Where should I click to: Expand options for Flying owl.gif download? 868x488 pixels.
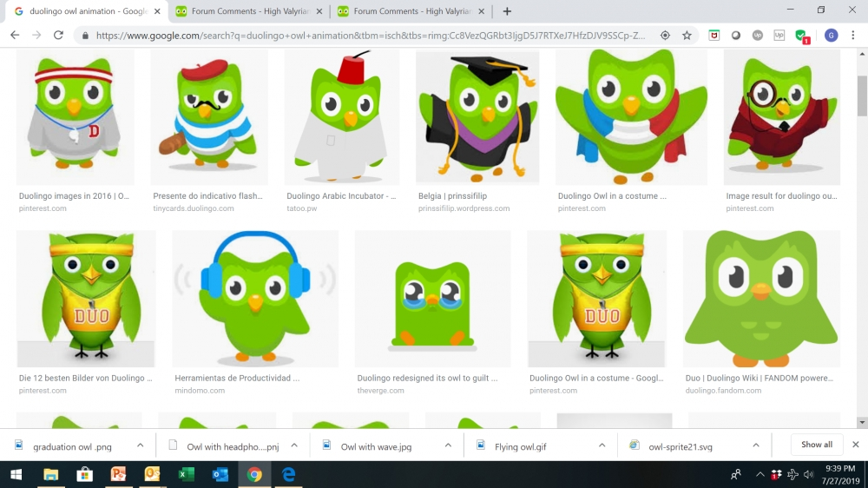[x=602, y=445]
